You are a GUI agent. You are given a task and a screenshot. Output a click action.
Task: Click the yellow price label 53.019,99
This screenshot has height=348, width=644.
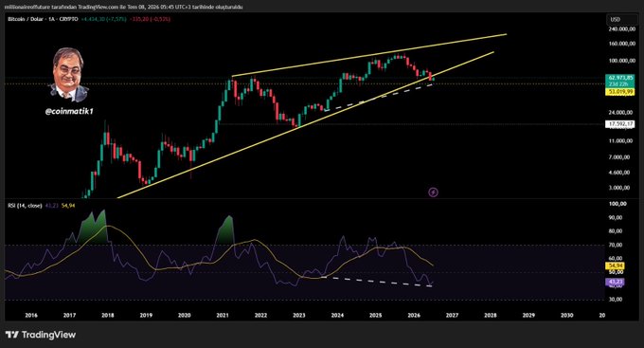tap(620, 92)
